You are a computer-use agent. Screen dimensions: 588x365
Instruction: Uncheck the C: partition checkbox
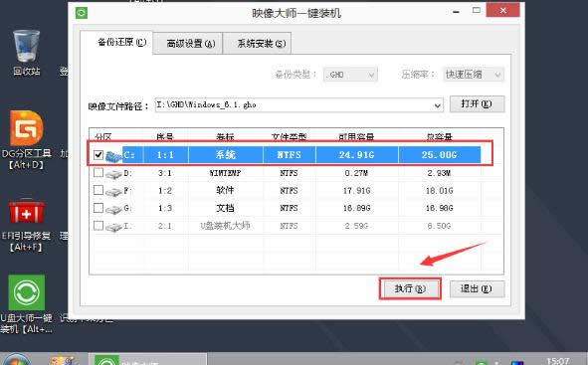(98, 155)
